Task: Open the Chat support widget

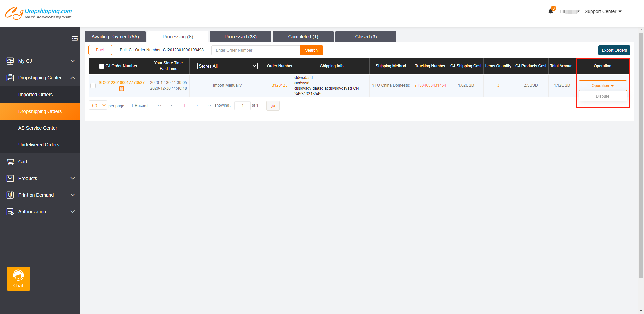Action: (x=18, y=278)
